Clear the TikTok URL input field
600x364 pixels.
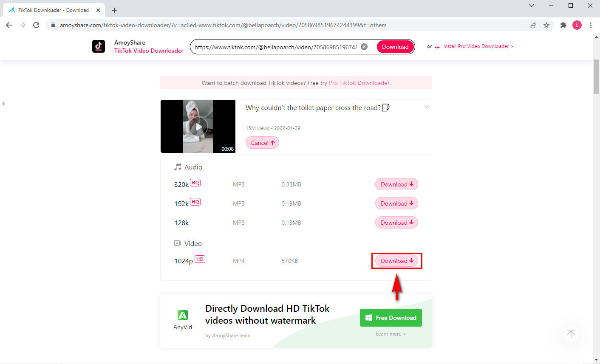pos(364,46)
